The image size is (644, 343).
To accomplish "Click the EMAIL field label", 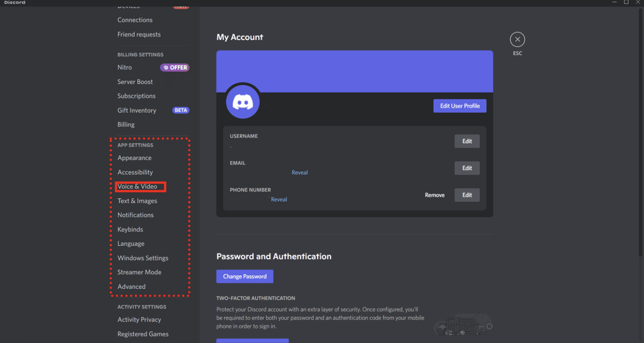I will click(237, 163).
